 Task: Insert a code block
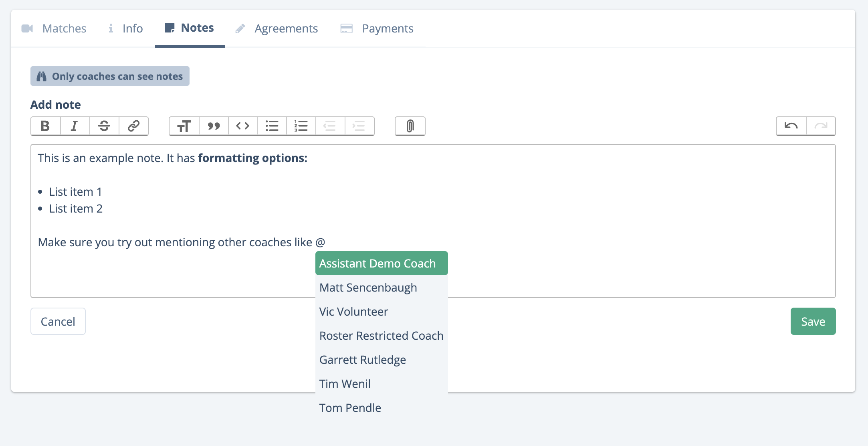pos(242,126)
